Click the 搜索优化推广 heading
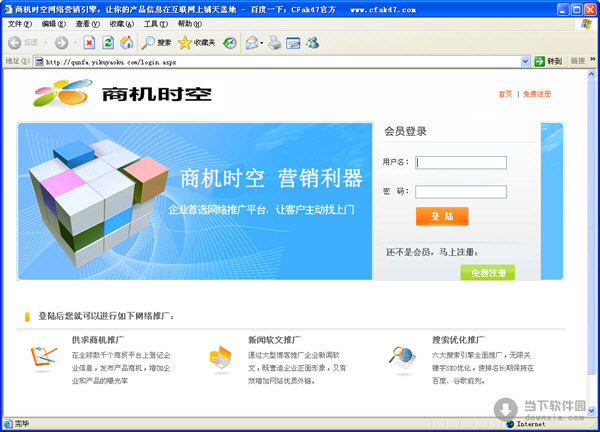Viewport: 600px width, 432px height. pyautogui.click(x=458, y=340)
